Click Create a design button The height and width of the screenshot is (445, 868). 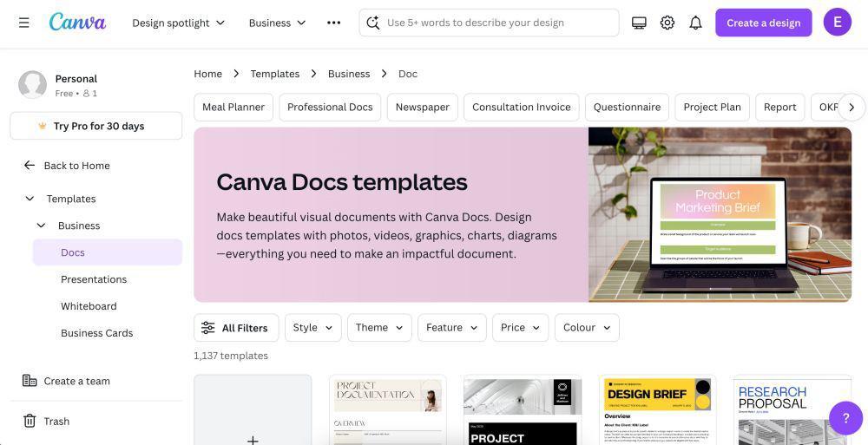point(763,23)
